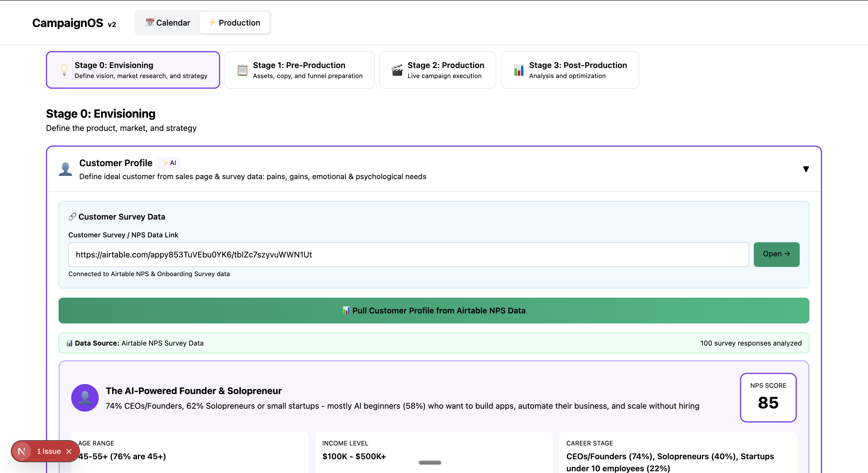Image resolution: width=868 pixels, height=473 pixels.
Task: Dismiss the 1 Issue badge
Action: [69, 451]
